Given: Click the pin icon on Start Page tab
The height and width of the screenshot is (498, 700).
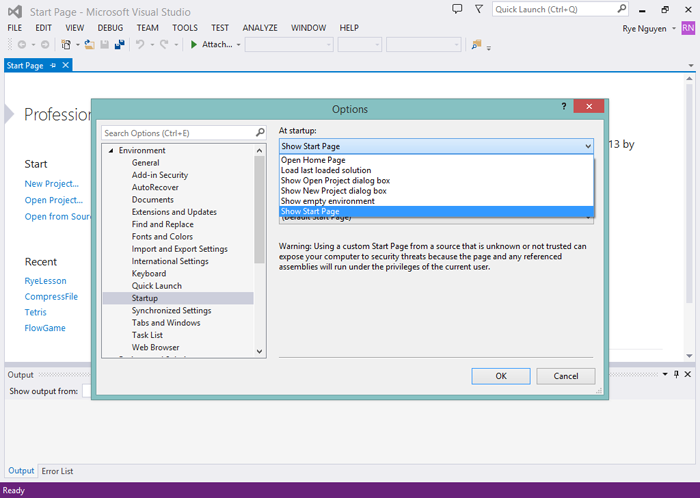Looking at the screenshot, I should tap(53, 66).
